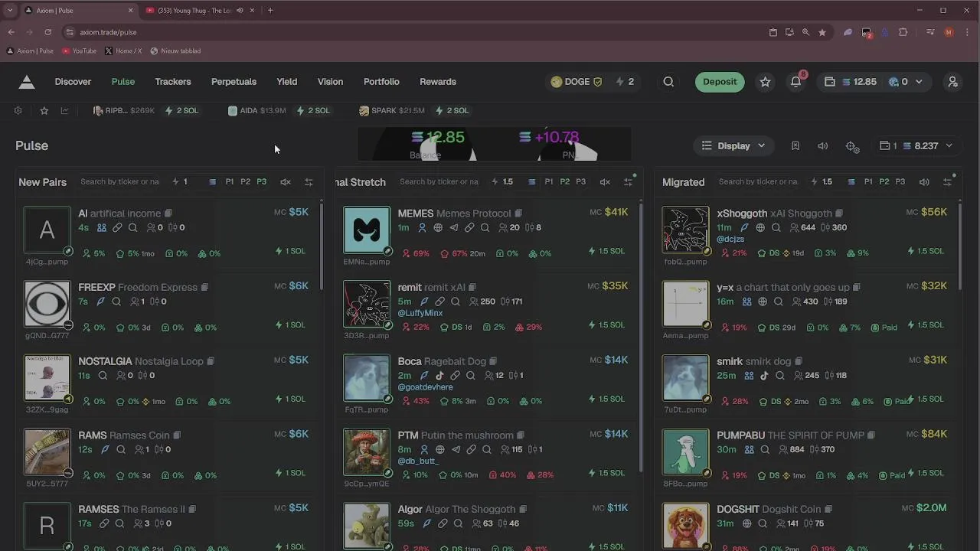Open filter sliders for Final Stretch column

click(628, 182)
